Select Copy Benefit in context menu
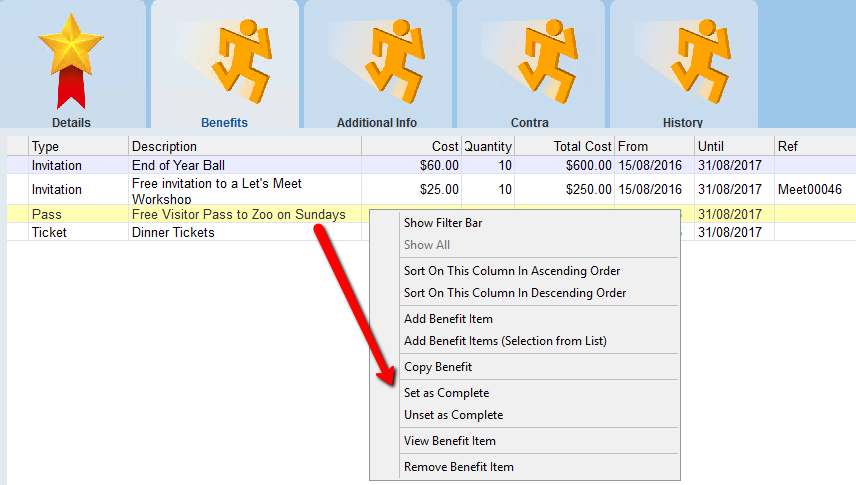This screenshot has height=485, width=856. coord(437,367)
